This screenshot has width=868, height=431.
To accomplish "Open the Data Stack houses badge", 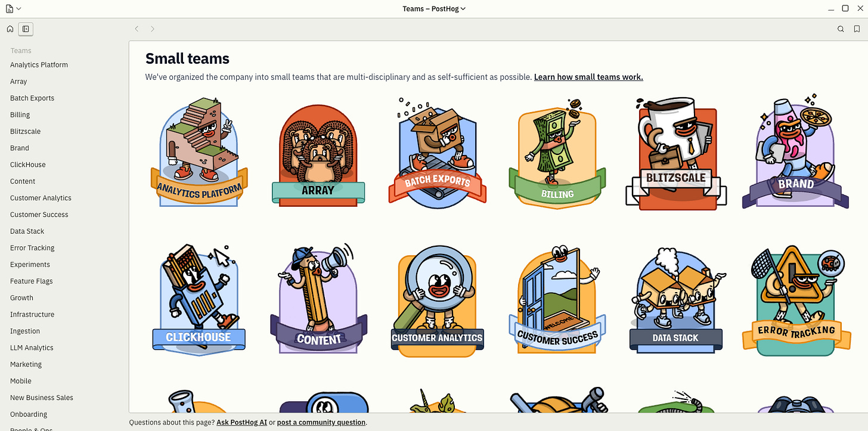I will click(x=677, y=299).
